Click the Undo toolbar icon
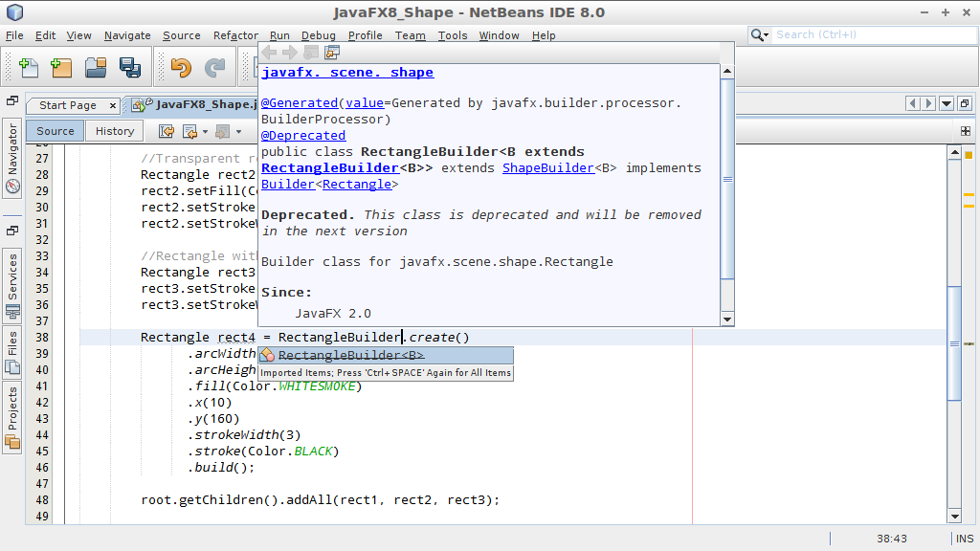Screen dimensions: 980x551 pyautogui.click(x=181, y=67)
